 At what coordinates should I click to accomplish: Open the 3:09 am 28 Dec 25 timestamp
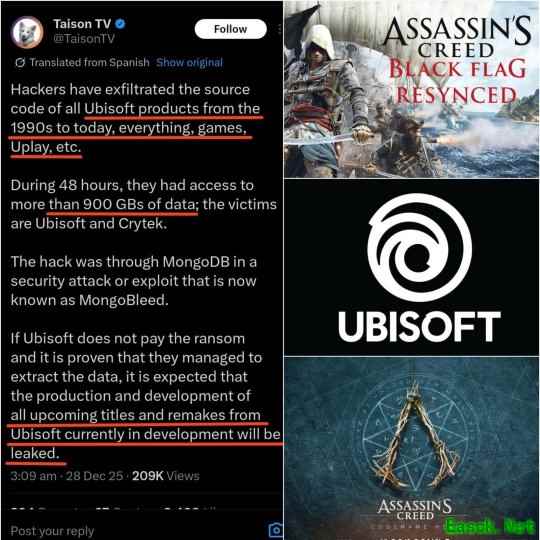67,476
